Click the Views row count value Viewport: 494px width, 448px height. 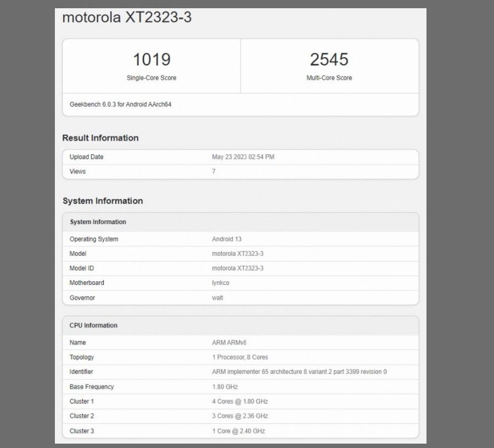coord(214,171)
